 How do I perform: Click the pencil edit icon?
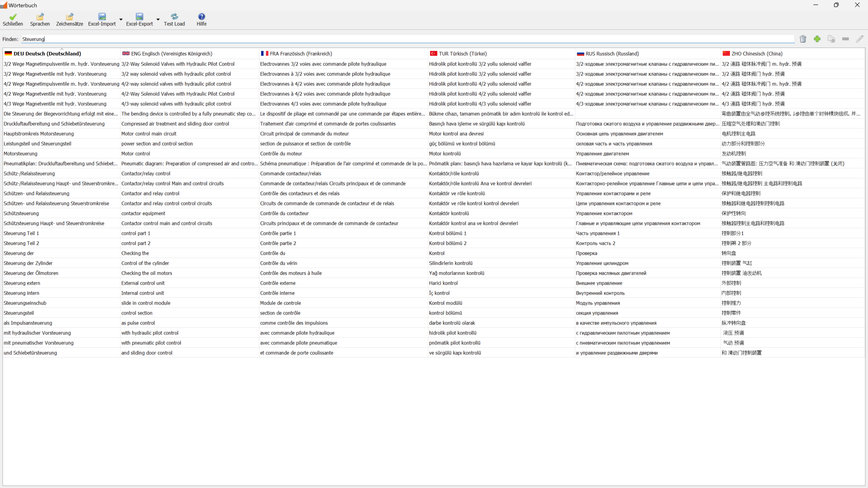860,39
